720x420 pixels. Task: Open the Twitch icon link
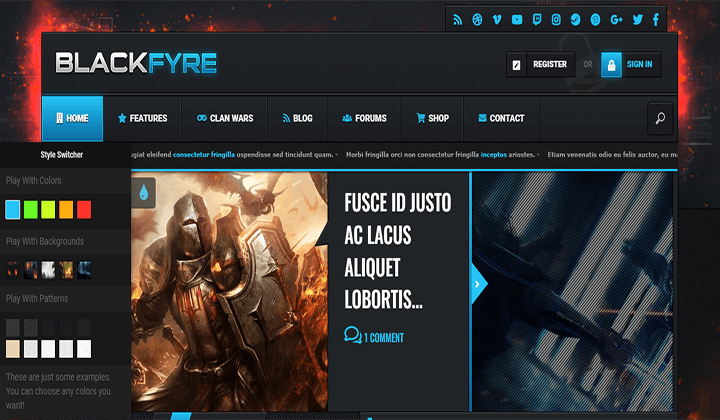[x=537, y=20]
